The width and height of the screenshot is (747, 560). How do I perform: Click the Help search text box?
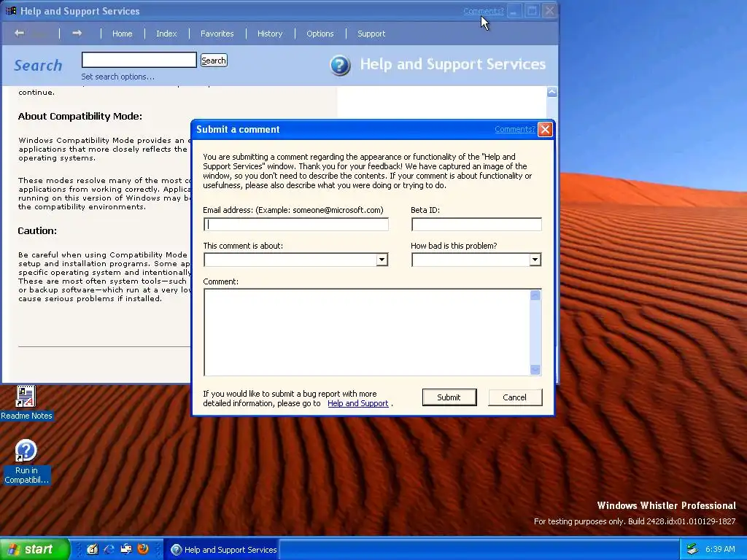tap(139, 60)
